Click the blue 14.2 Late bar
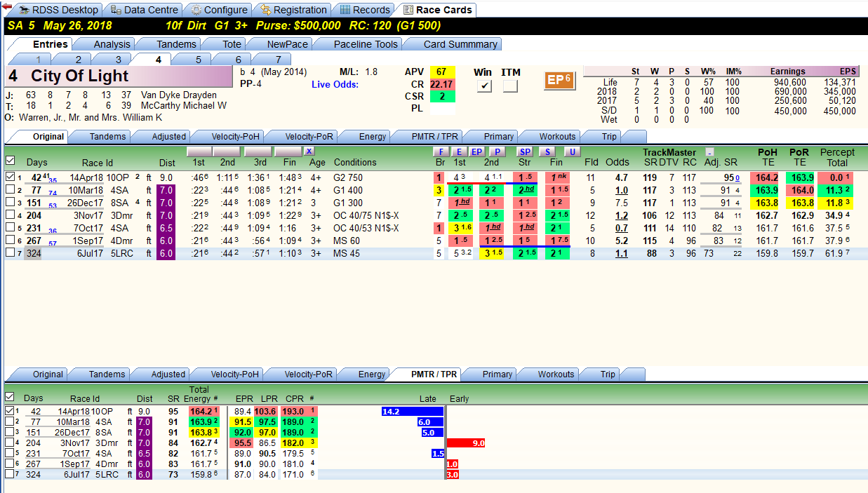Image resolution: width=868 pixels, height=493 pixels. 413,412
